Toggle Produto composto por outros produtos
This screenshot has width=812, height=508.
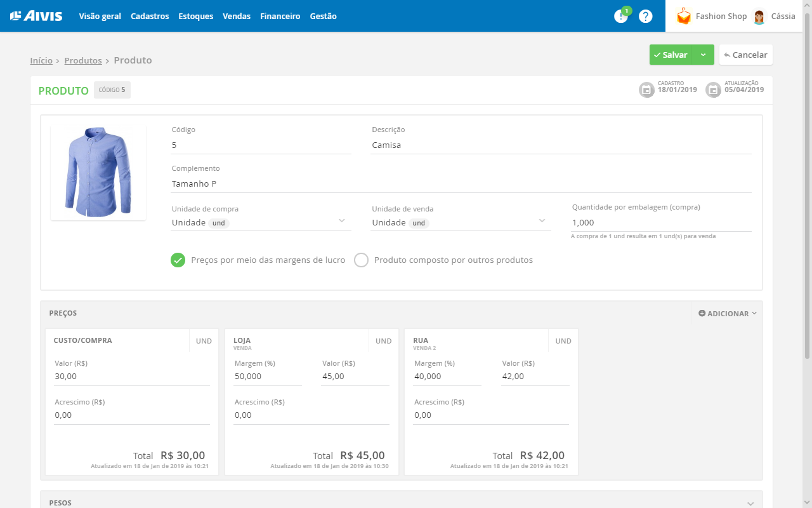(x=361, y=260)
